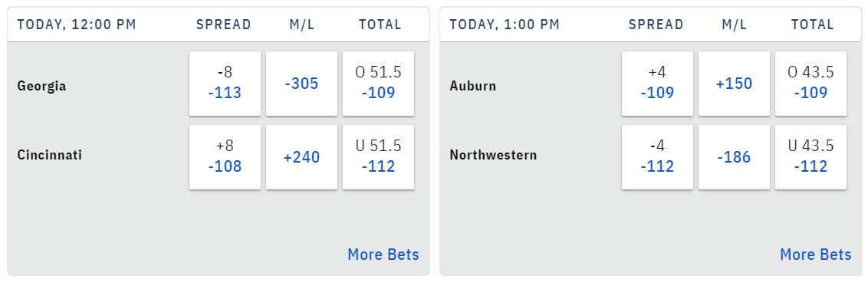Pick Auburn moneyline +150
The image size is (868, 286).
point(734,84)
